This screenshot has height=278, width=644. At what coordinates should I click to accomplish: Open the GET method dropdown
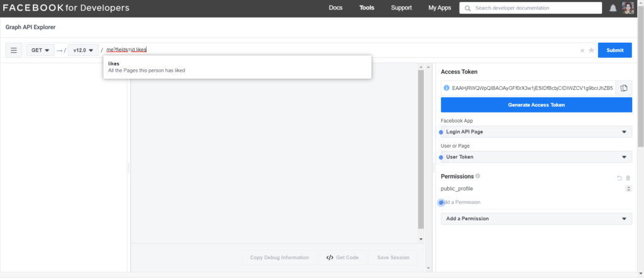40,50
